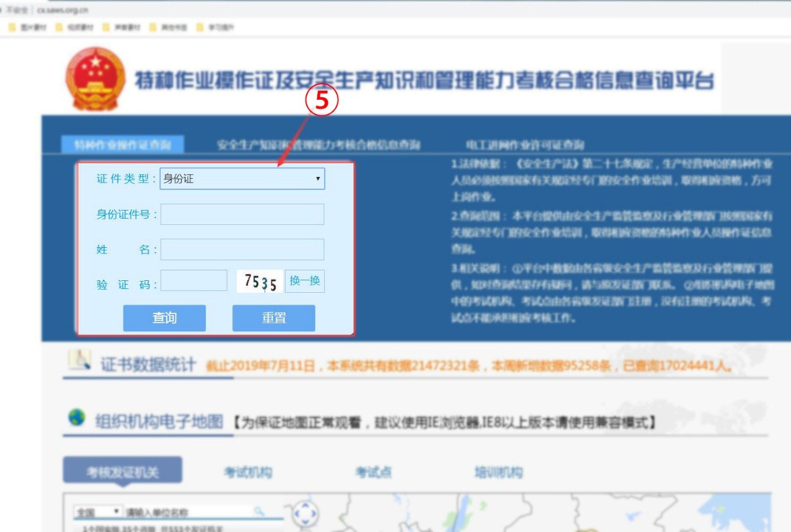Click the 姓名 input field

point(242,249)
